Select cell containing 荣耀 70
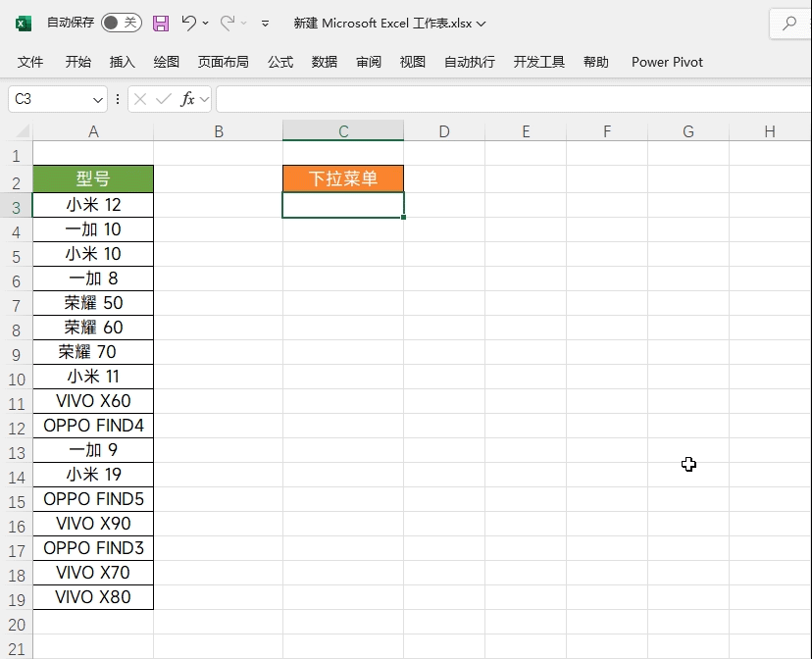 pos(93,352)
